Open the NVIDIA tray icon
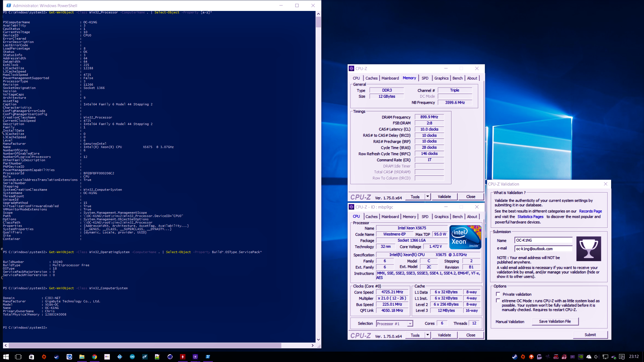 (580, 357)
